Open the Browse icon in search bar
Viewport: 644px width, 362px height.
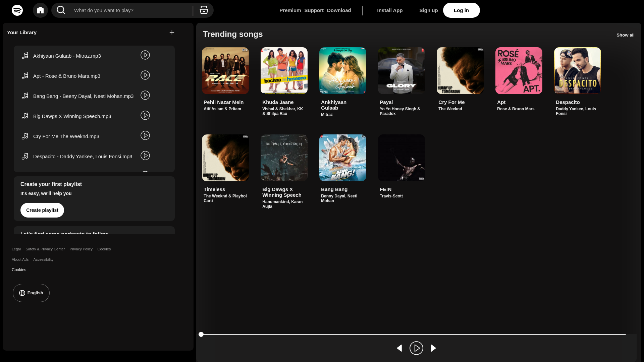[x=204, y=10]
